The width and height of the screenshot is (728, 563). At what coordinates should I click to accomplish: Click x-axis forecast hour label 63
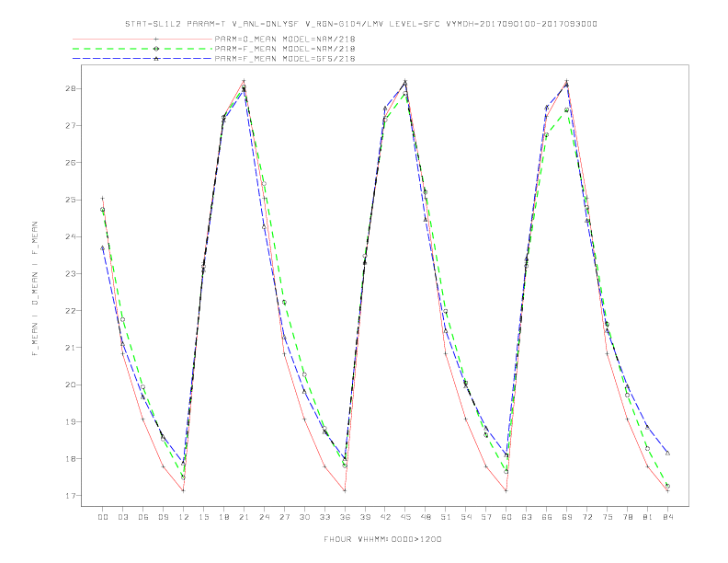[x=527, y=517]
